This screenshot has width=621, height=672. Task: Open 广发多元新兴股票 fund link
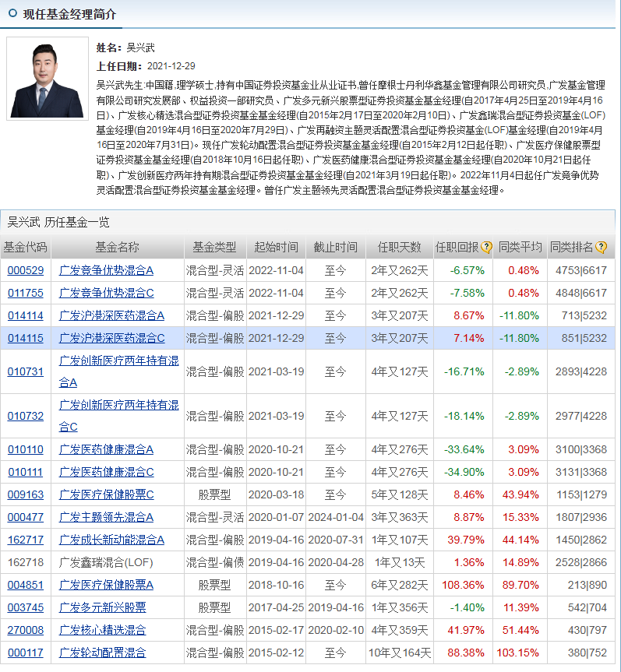103,607
